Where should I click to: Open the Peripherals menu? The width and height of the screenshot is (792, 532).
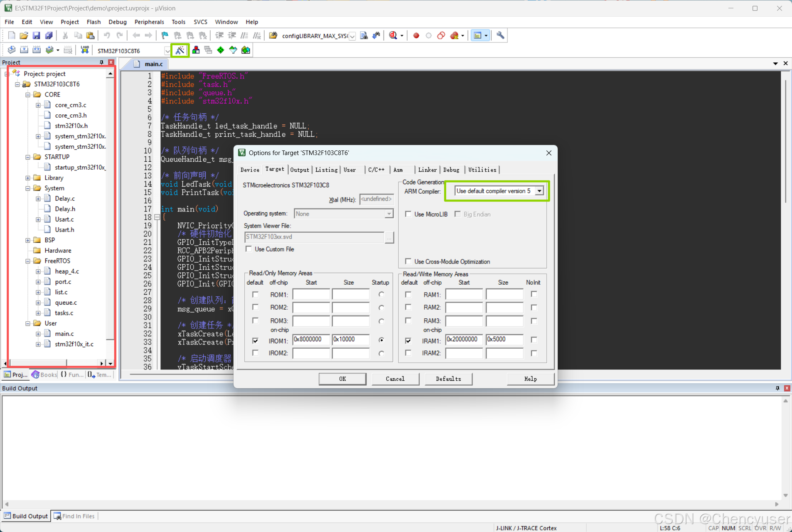[149, 22]
